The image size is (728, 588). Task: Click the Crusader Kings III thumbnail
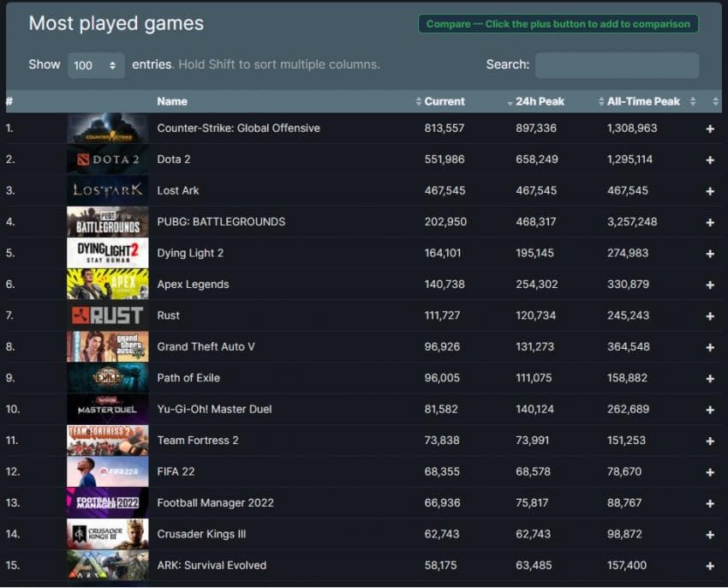click(108, 534)
